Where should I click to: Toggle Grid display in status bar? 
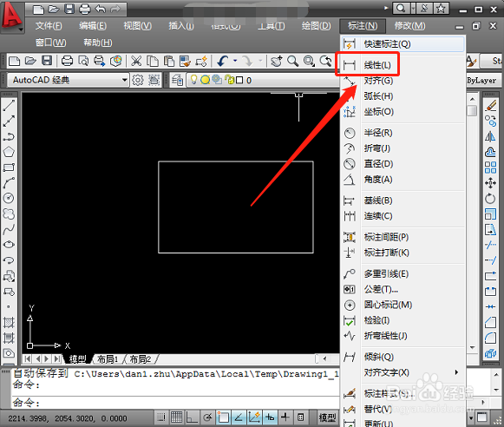tap(176, 417)
